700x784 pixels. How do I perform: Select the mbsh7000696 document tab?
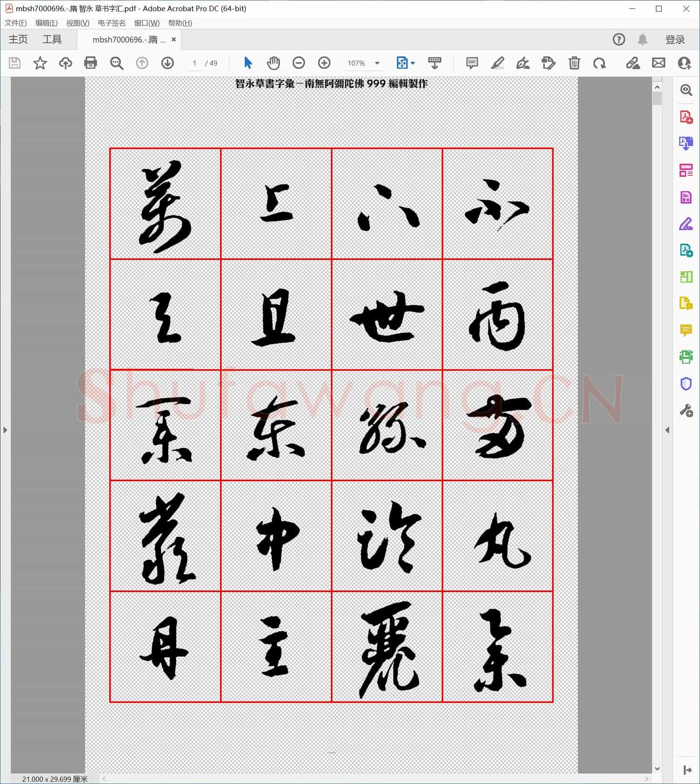click(129, 40)
